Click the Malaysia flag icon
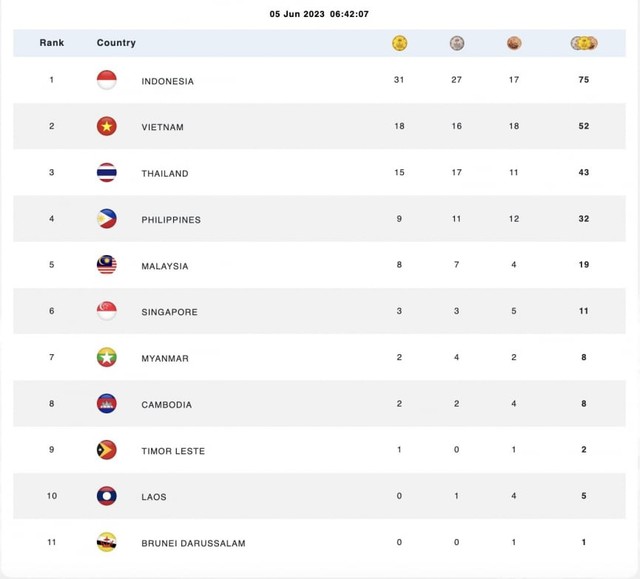 (107, 265)
